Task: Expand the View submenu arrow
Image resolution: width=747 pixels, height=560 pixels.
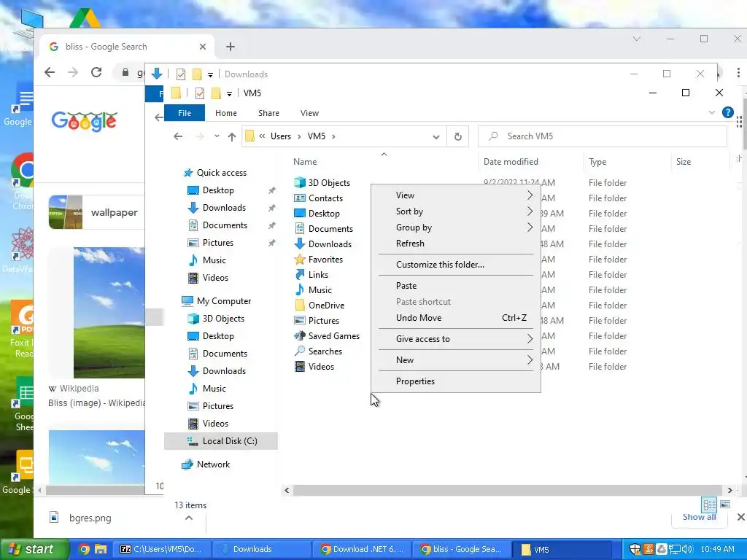Action: [x=530, y=195]
